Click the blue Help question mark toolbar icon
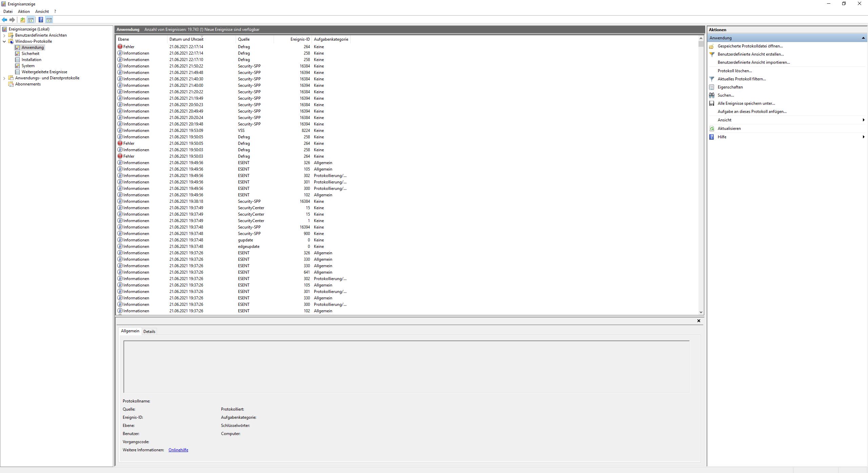The width and height of the screenshot is (868, 473). click(41, 20)
